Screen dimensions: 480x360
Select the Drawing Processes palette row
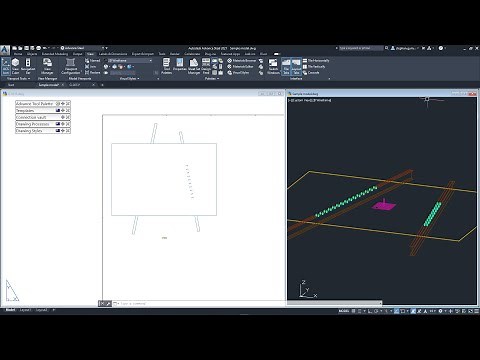43,124
